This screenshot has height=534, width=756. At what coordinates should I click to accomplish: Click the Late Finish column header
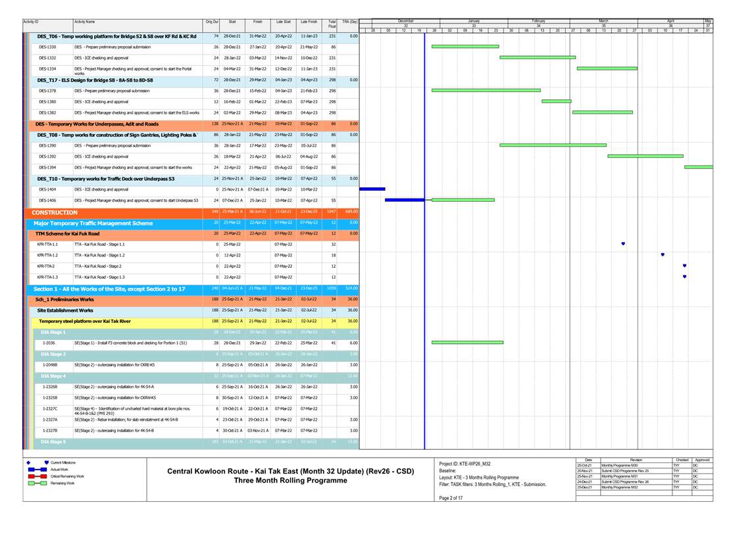click(308, 22)
